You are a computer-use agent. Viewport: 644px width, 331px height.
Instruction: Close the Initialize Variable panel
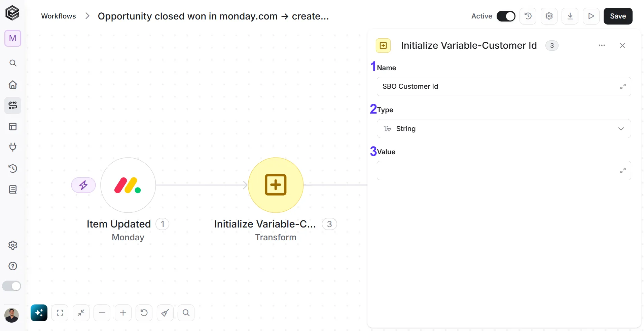pyautogui.click(x=622, y=45)
